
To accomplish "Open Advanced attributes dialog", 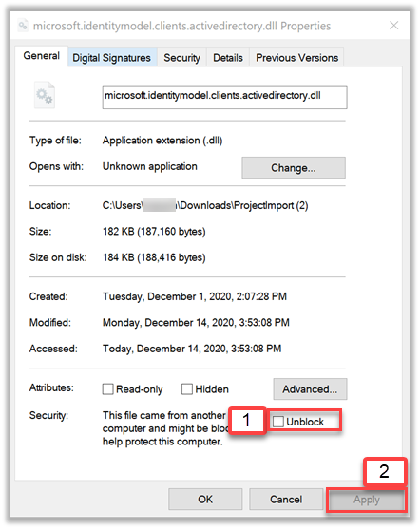I will coord(310,389).
